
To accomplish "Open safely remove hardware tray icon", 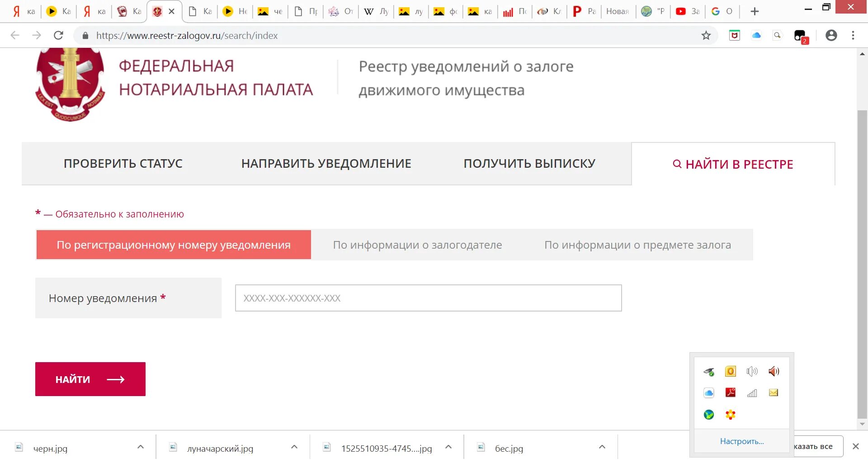I will (x=709, y=372).
